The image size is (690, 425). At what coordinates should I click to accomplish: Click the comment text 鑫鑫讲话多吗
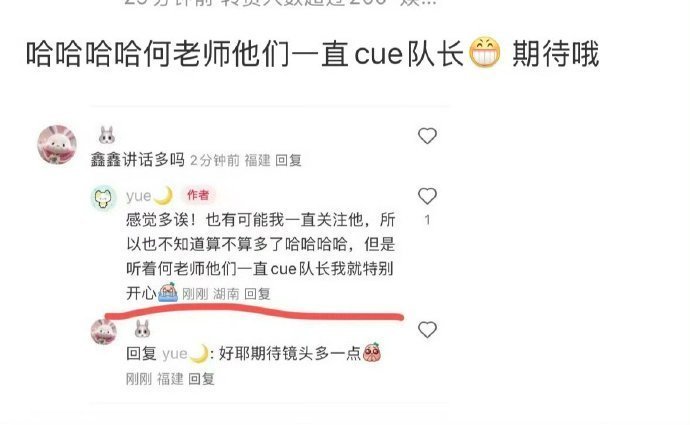tap(138, 160)
